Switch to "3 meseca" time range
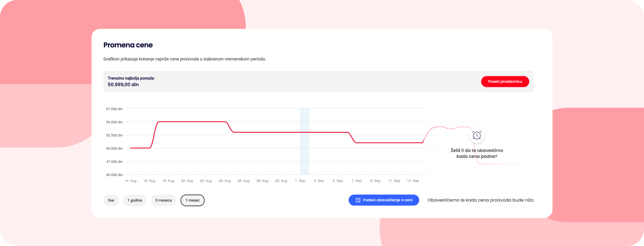Viewport: 644px width, 246px height. click(164, 200)
